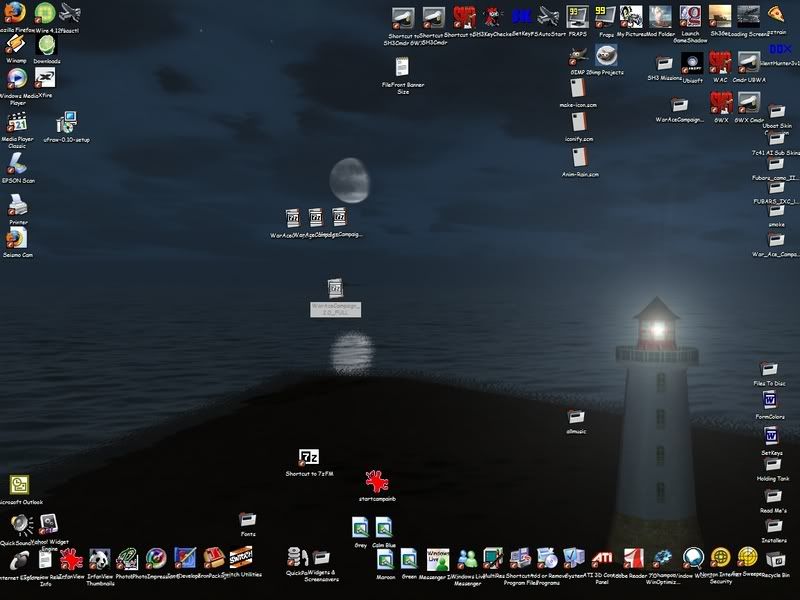The image size is (800, 600).
Task: Launch the red GWX shortcut
Action: tap(720, 104)
